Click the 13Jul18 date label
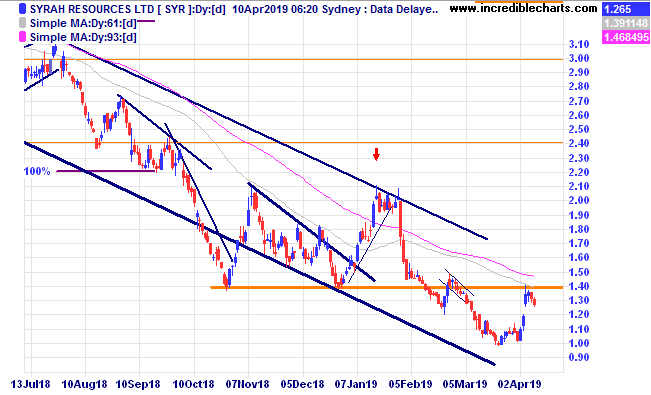 [x=30, y=384]
